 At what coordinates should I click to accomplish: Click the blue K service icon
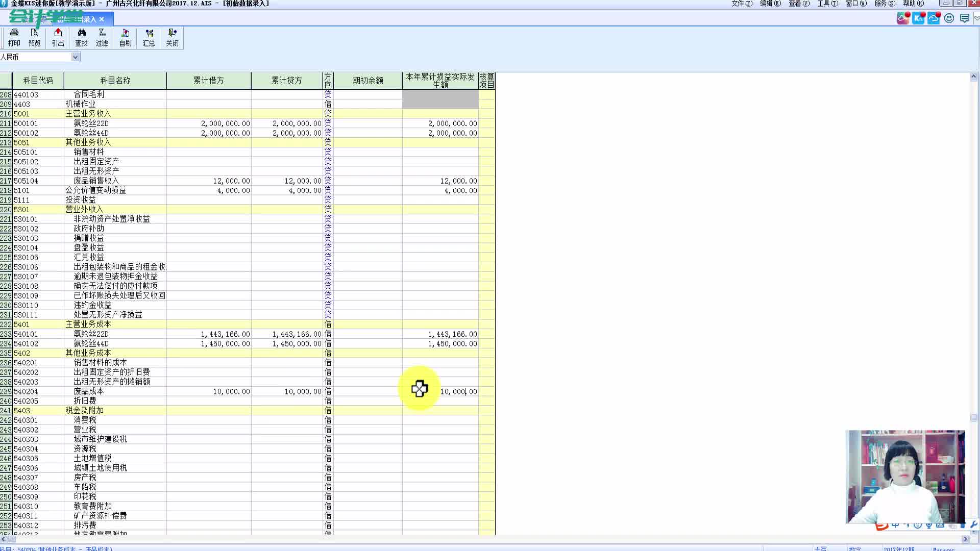coord(918,18)
